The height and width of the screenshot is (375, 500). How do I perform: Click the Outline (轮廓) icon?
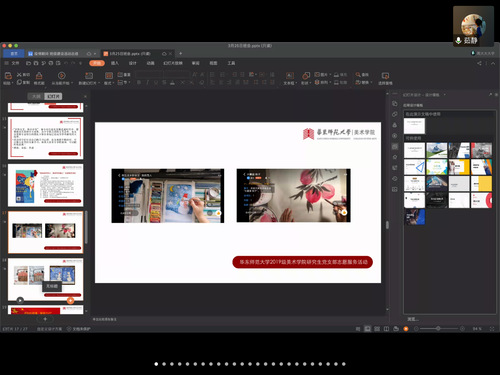pyautogui.click(x=337, y=82)
